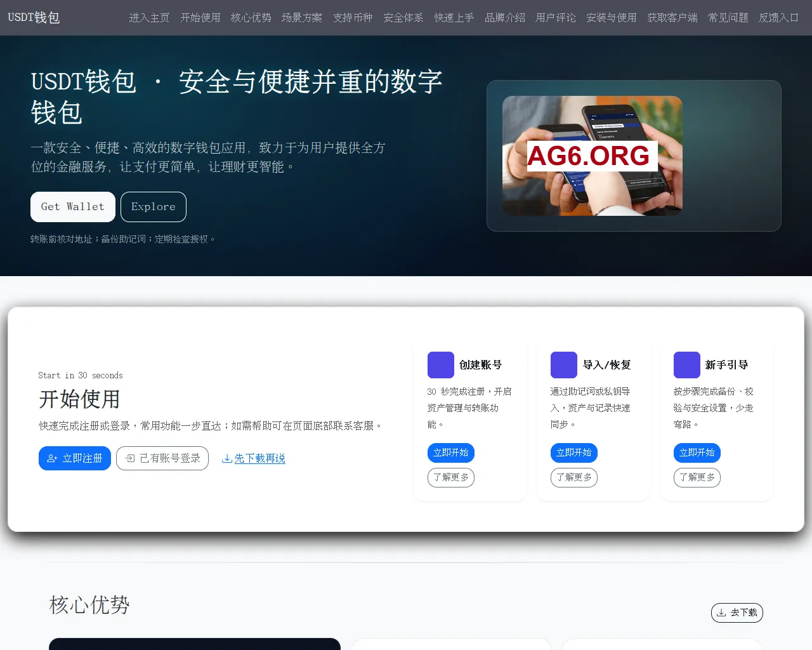This screenshot has height=650, width=812.
Task: Click the 核心优势 section heading
Action: coord(89,605)
